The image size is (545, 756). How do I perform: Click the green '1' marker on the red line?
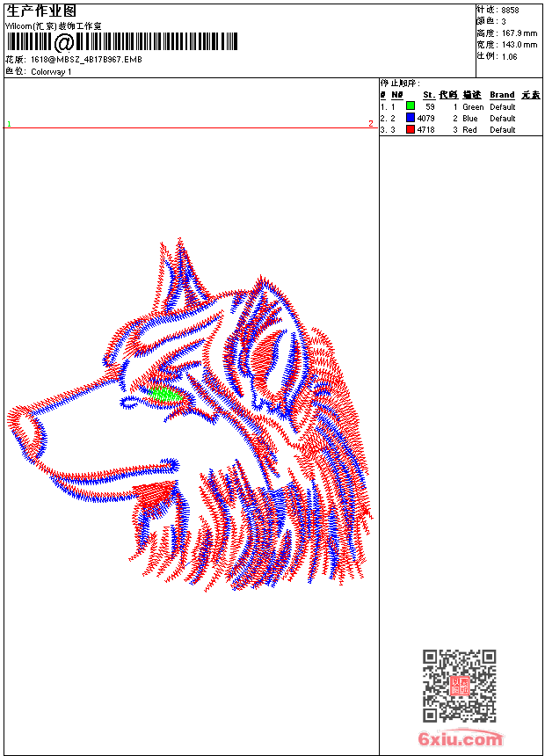9,124
